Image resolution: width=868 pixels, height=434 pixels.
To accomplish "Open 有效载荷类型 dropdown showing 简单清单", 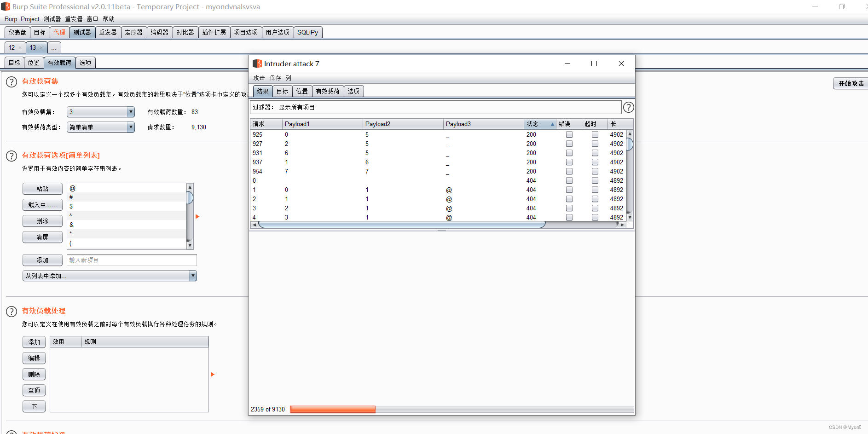I will [x=101, y=127].
